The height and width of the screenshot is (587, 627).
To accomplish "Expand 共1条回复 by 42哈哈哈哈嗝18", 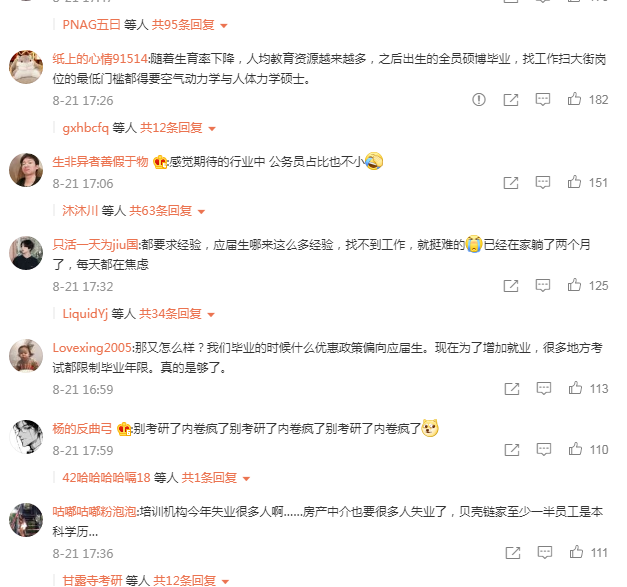I will click(x=216, y=478).
